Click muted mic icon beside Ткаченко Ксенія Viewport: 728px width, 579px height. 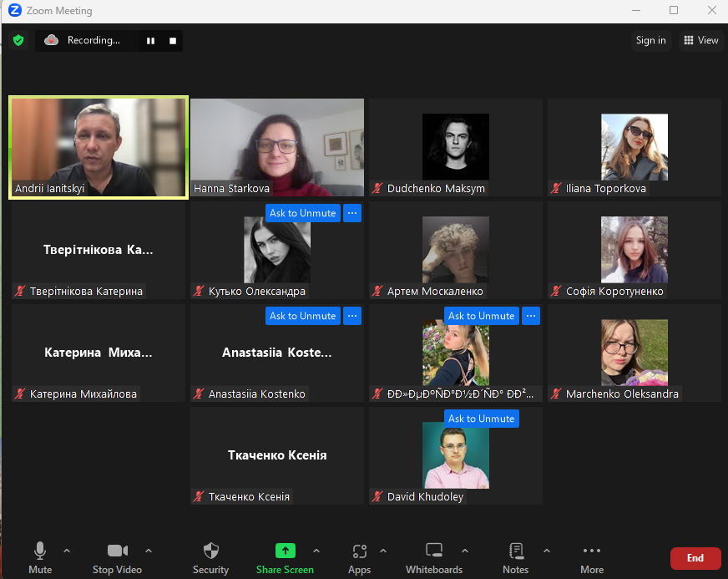click(x=199, y=496)
